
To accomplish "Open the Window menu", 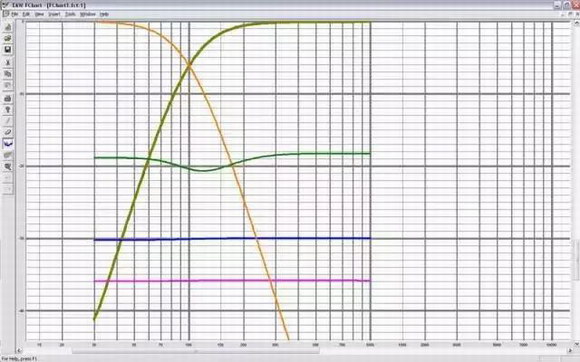I will click(88, 14).
